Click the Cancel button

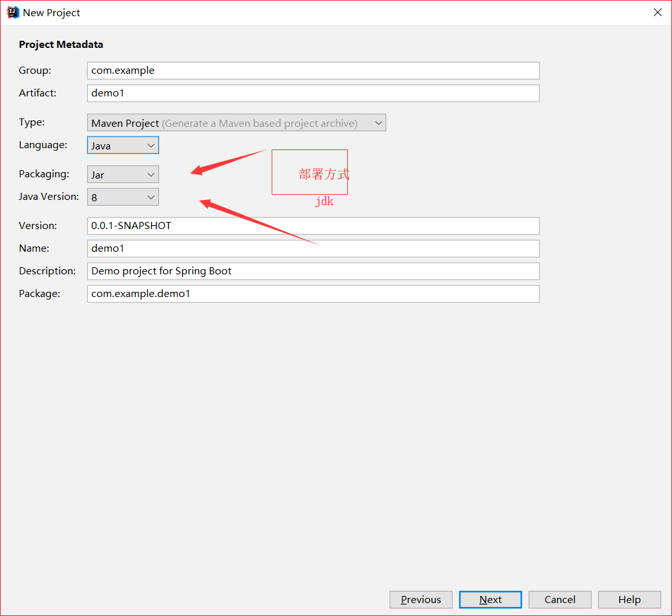point(559,599)
